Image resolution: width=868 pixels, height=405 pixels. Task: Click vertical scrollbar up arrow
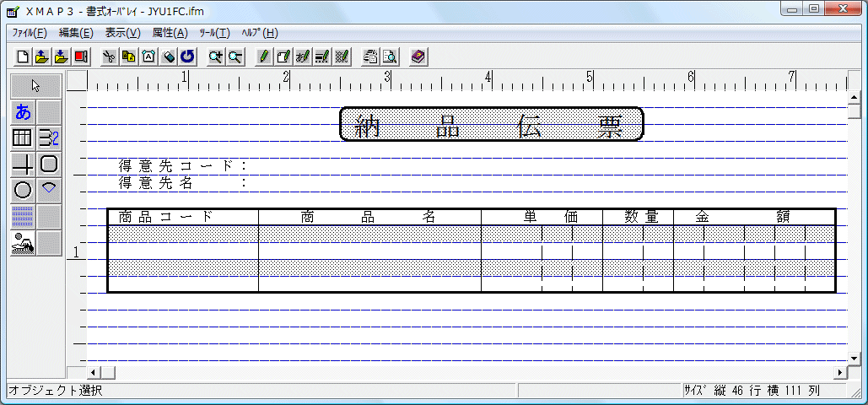pos(855,97)
